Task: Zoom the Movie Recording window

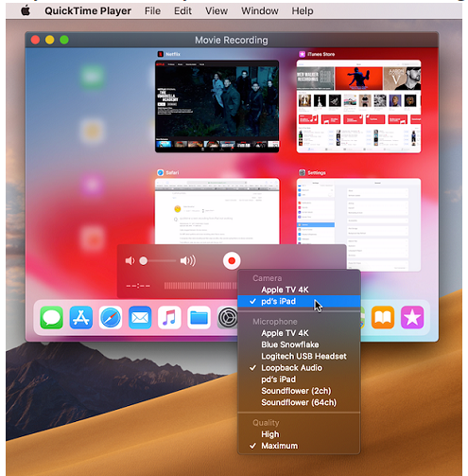Action: pos(64,40)
